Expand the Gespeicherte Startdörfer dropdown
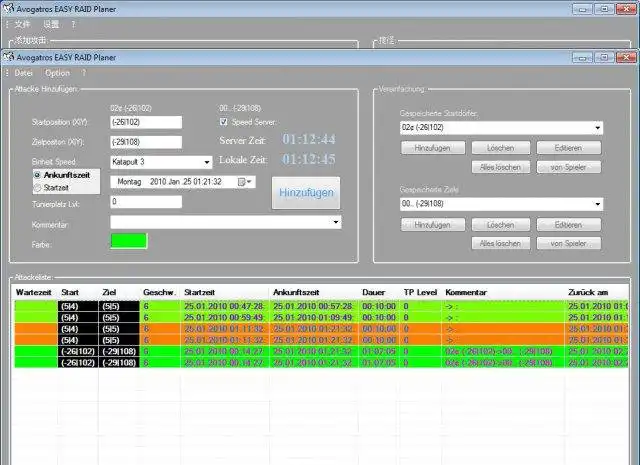Screen dimensions: 640x465 (598, 128)
